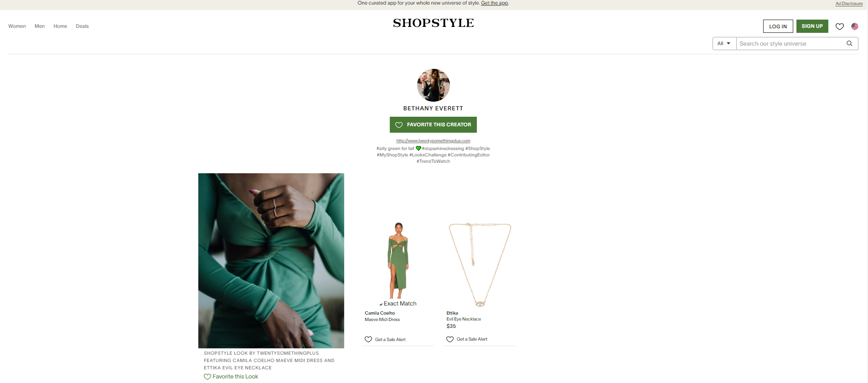The width and height of the screenshot is (868, 383).
Task: Open the Home menu
Action: pyautogui.click(x=60, y=26)
